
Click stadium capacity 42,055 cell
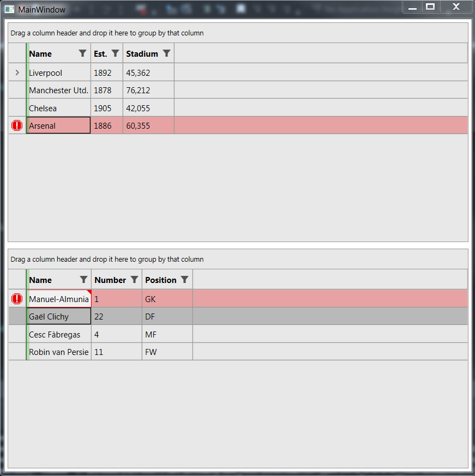click(148, 108)
